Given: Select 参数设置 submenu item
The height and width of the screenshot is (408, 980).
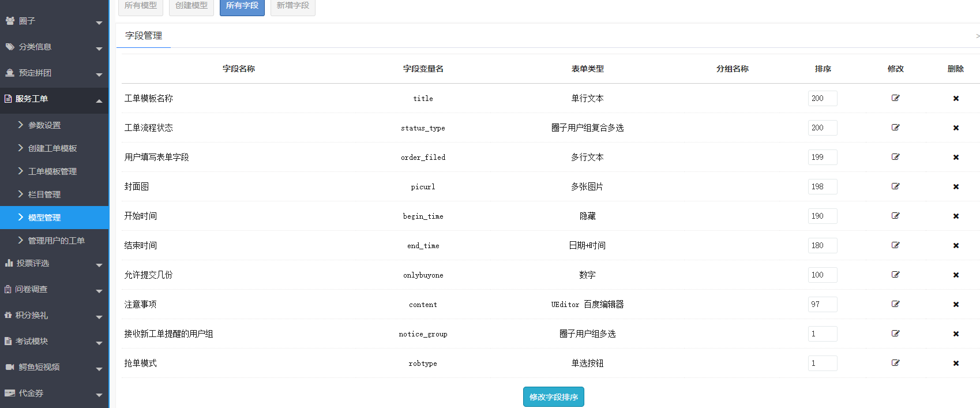Looking at the screenshot, I should pyautogui.click(x=44, y=125).
